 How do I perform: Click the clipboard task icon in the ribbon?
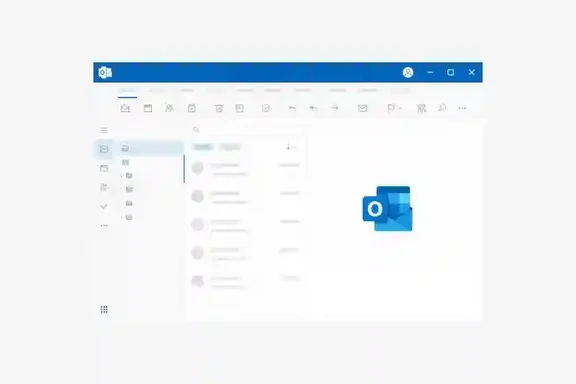(x=192, y=108)
